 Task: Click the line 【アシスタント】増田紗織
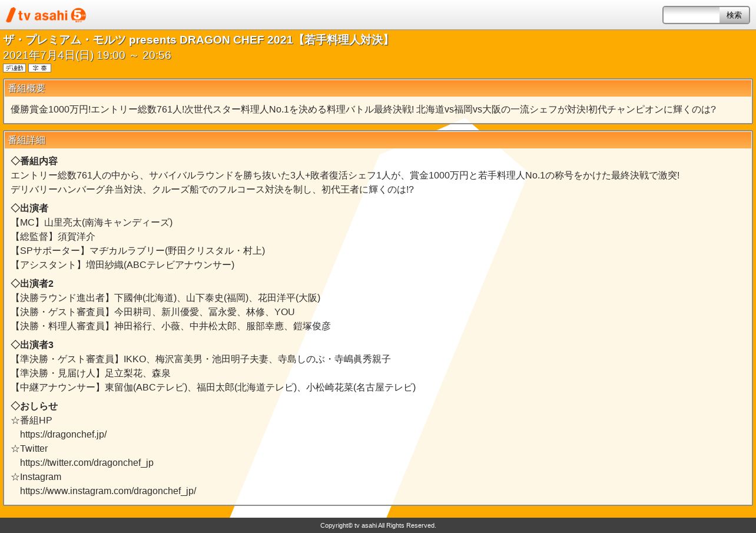[x=122, y=265]
